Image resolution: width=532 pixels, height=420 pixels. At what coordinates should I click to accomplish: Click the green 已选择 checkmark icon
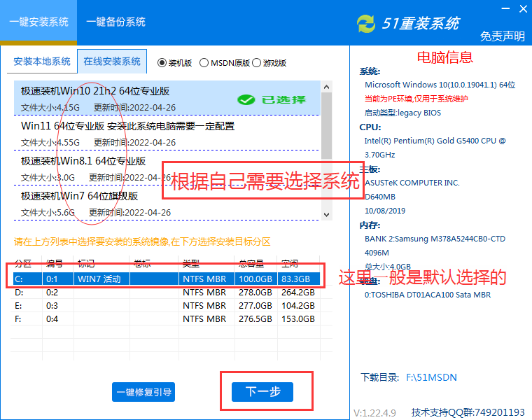point(246,99)
